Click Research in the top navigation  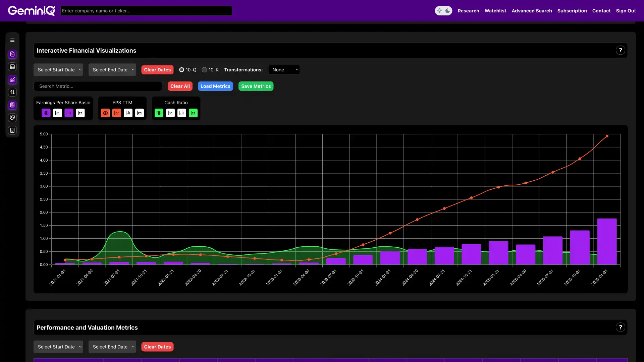(x=468, y=10)
